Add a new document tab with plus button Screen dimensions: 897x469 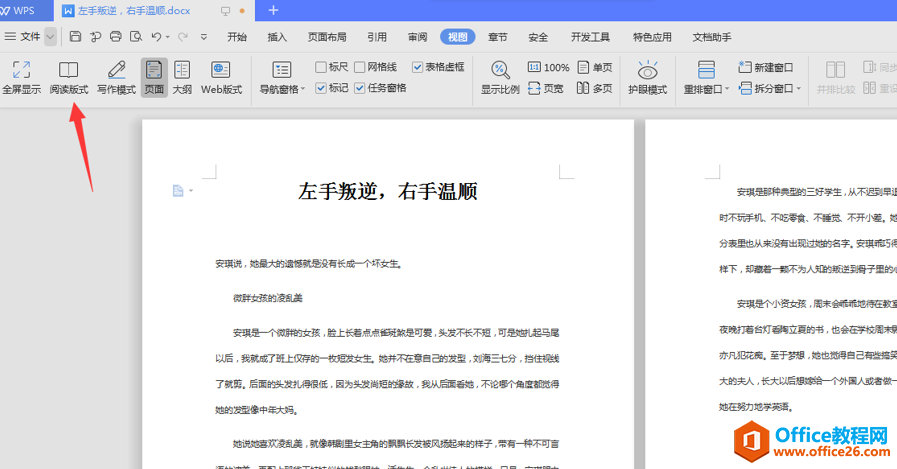click(273, 10)
